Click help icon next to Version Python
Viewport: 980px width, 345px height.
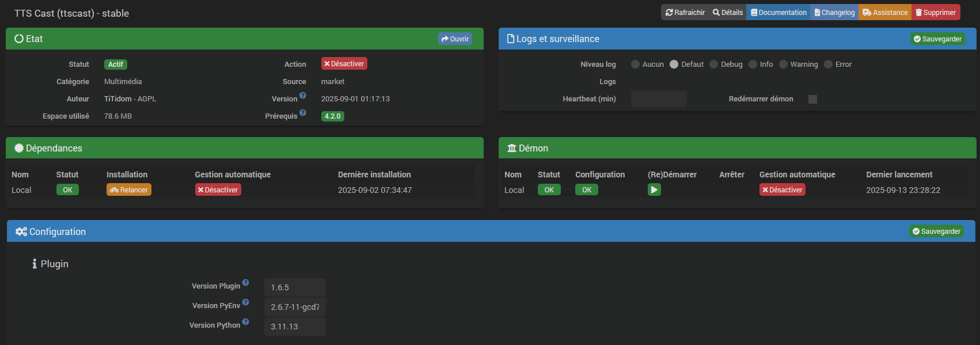(245, 322)
